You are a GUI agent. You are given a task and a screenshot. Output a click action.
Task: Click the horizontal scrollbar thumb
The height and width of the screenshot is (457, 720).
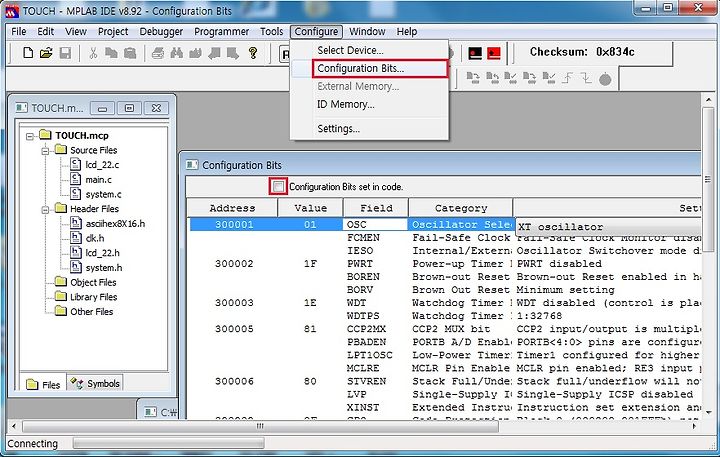(x=260, y=426)
